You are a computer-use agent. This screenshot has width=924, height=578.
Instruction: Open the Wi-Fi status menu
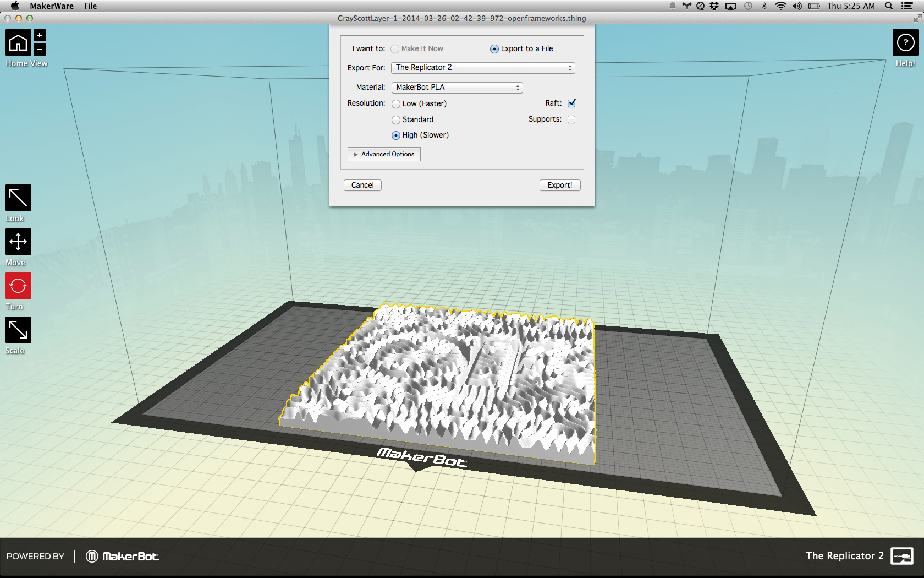(780, 6)
